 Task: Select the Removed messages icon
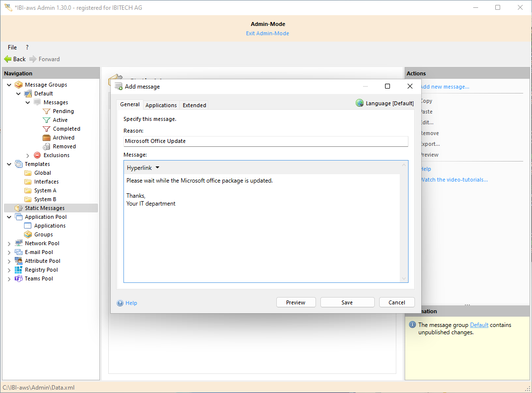click(47, 146)
